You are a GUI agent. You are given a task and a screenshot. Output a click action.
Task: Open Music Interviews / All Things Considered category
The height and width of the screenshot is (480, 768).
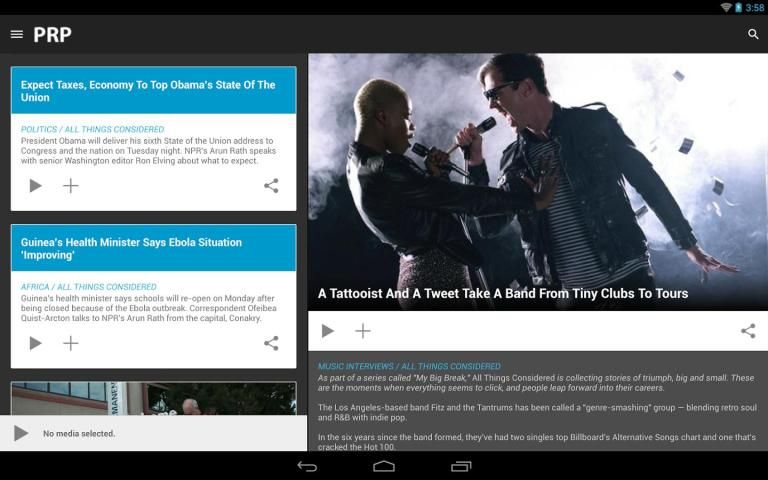409,366
